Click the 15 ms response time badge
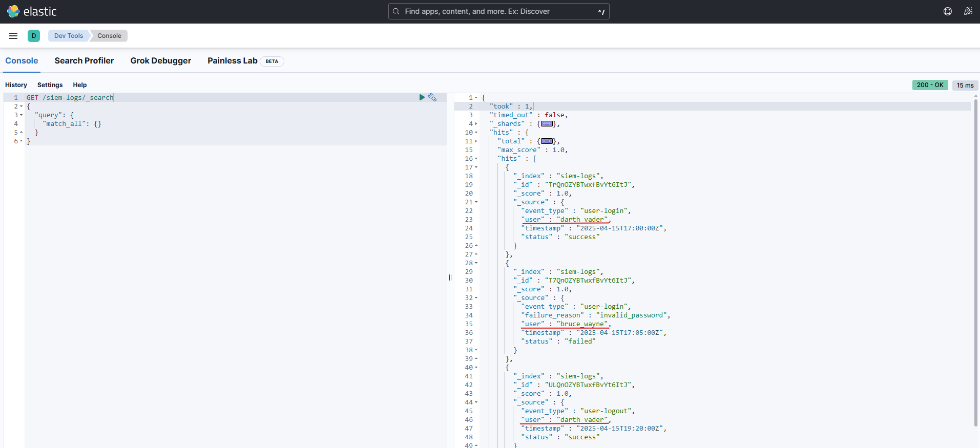Image resolution: width=980 pixels, height=448 pixels. point(965,86)
